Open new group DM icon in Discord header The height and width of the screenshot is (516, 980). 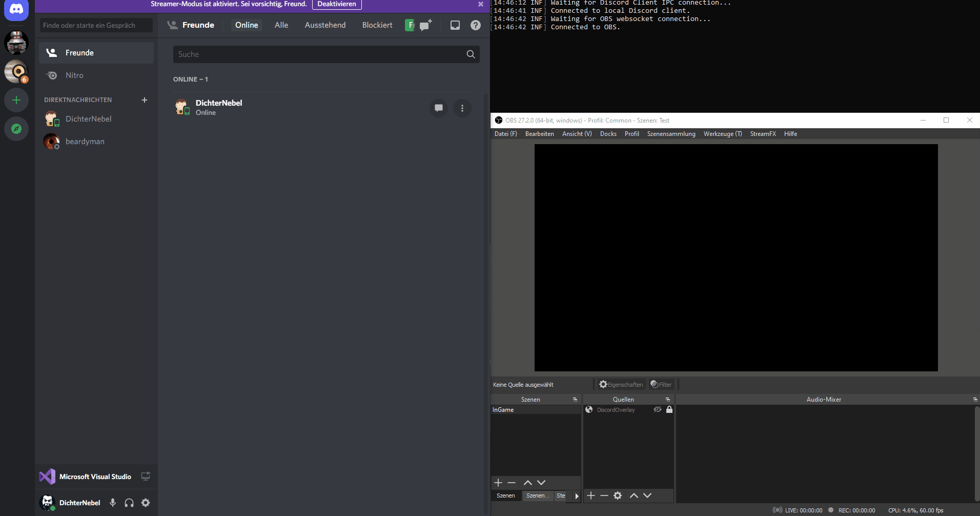pyautogui.click(x=425, y=25)
